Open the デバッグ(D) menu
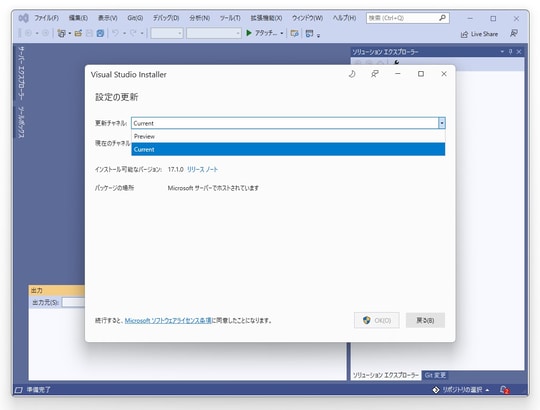The width and height of the screenshot is (540, 410). (x=166, y=18)
